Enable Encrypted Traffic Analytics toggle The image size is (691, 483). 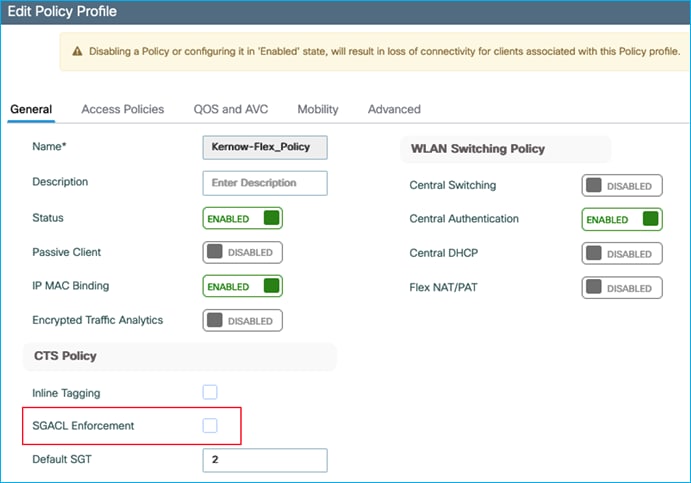tap(242, 320)
